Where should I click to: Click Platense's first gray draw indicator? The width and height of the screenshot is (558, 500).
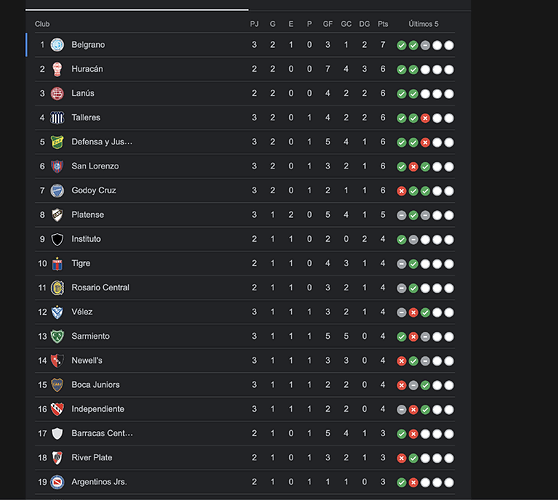click(401, 215)
